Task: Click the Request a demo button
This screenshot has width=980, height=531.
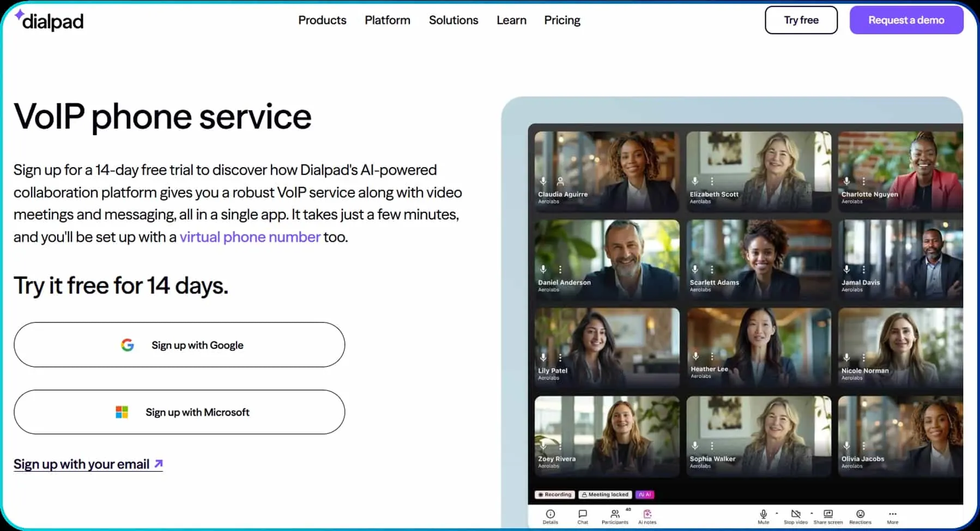Action: pyautogui.click(x=906, y=20)
